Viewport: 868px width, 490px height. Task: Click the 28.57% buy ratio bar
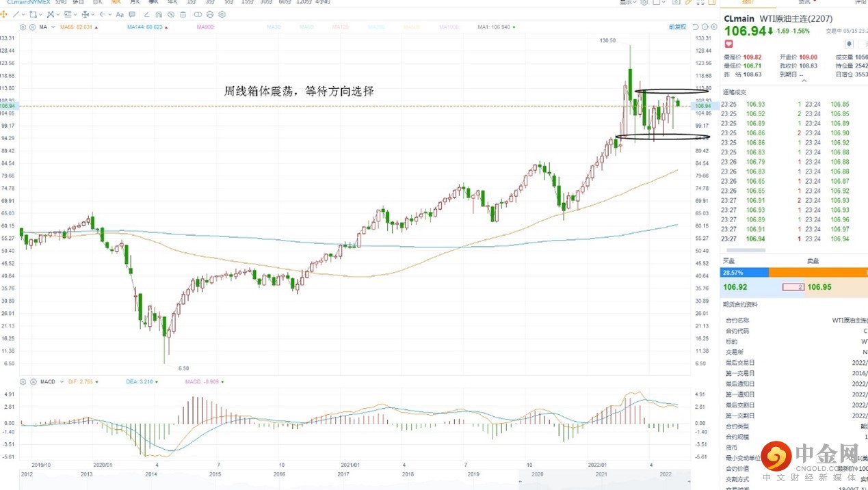click(744, 272)
